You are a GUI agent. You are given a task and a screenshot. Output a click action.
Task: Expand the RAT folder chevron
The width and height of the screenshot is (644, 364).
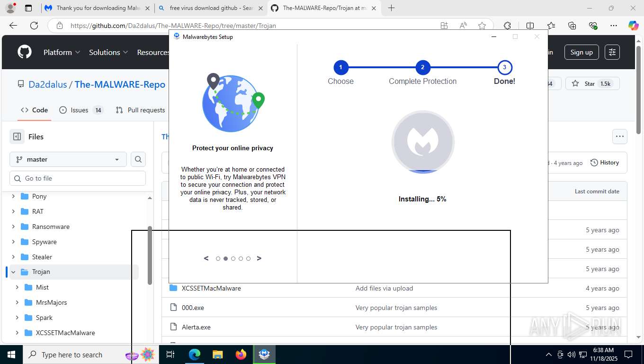tap(13, 211)
